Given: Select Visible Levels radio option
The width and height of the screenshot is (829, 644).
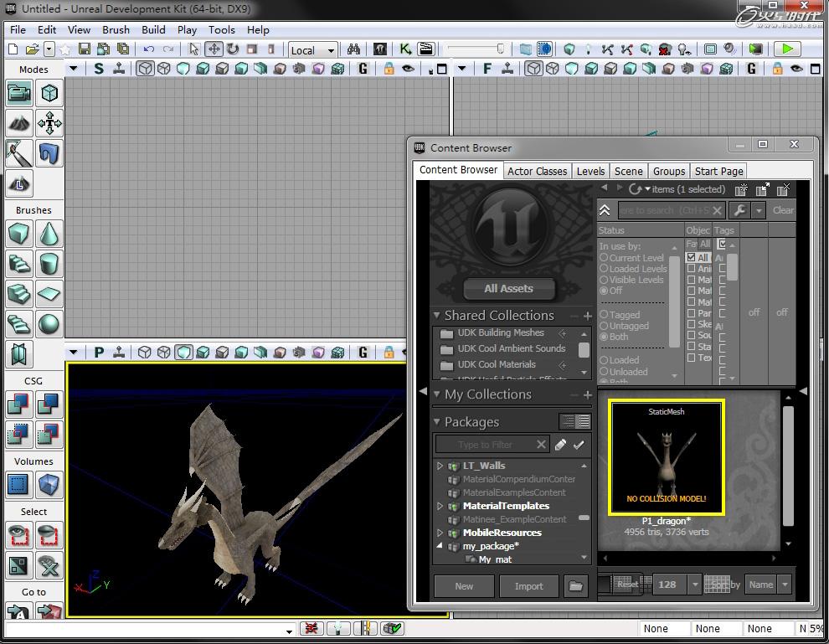Looking at the screenshot, I should [603, 280].
